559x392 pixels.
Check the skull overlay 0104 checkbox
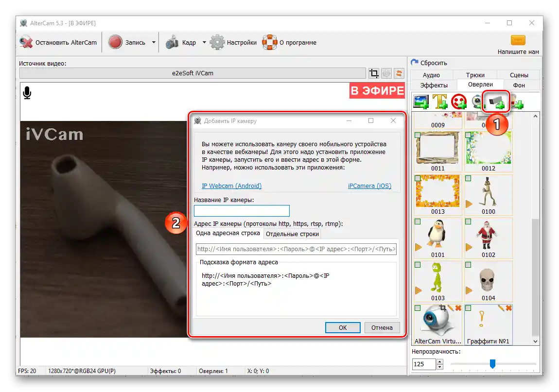tap(469, 265)
